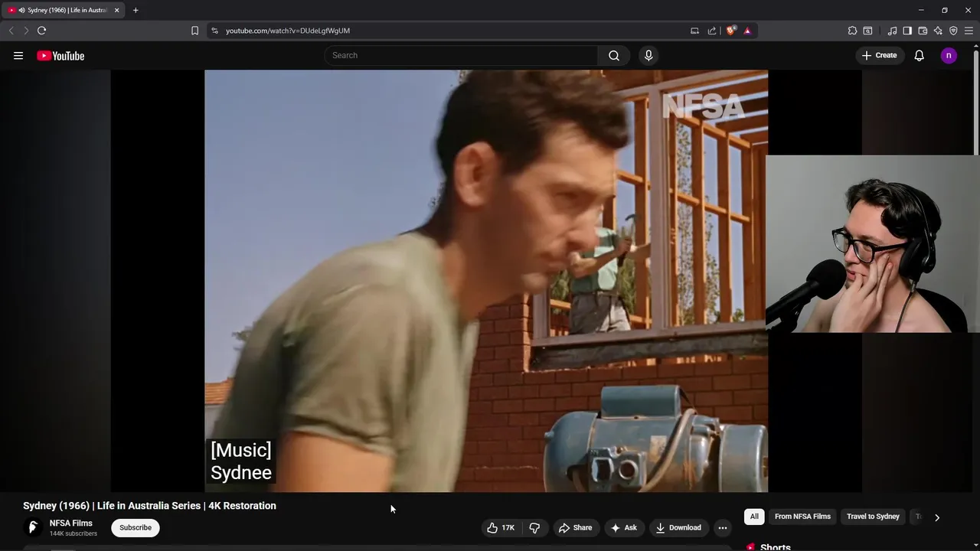Image resolution: width=980 pixels, height=551 pixels.
Task: Click the YouTube search field
Action: pyautogui.click(x=462, y=55)
